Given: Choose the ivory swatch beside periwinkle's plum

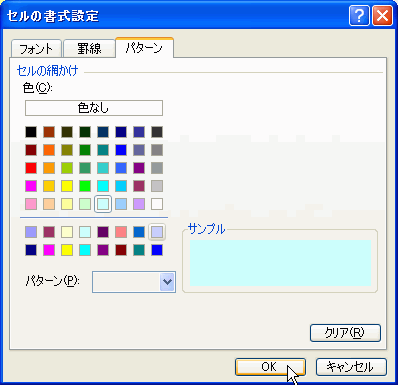Looking at the screenshot, I should 67,232.
